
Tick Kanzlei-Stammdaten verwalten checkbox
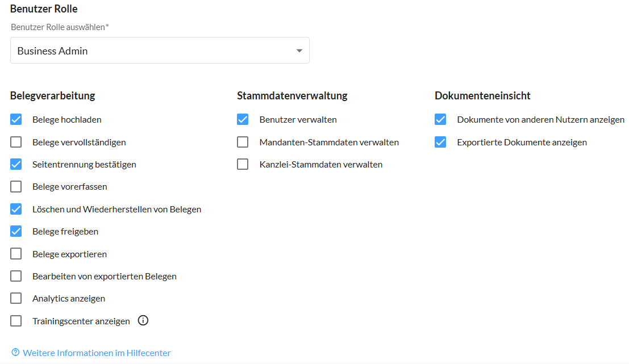[x=243, y=165]
